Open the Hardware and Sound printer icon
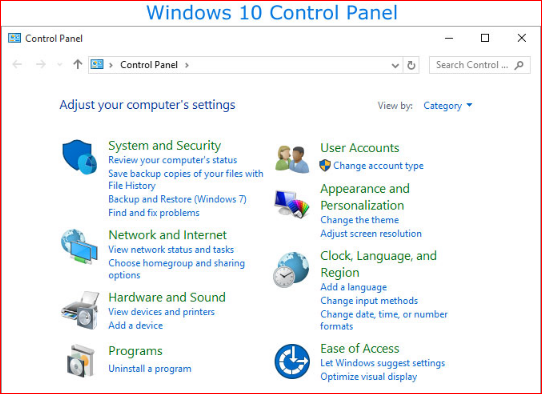 [80, 310]
